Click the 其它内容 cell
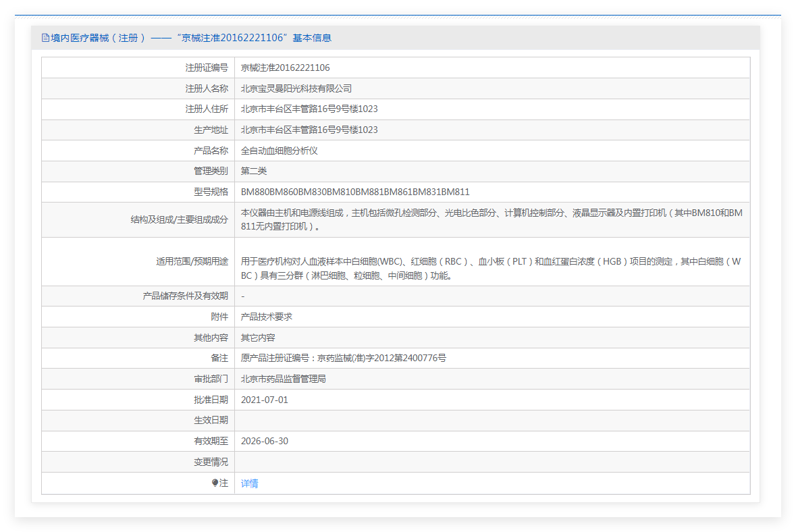Viewport: 796px width, 532px height. pyautogui.click(x=258, y=338)
